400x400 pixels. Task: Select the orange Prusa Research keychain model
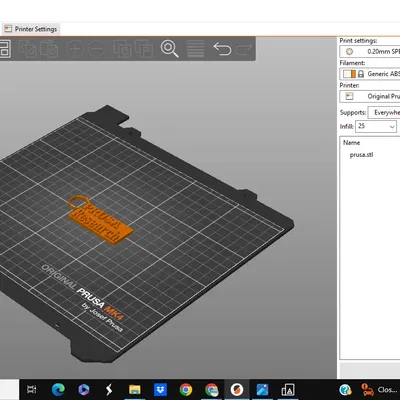[100, 219]
